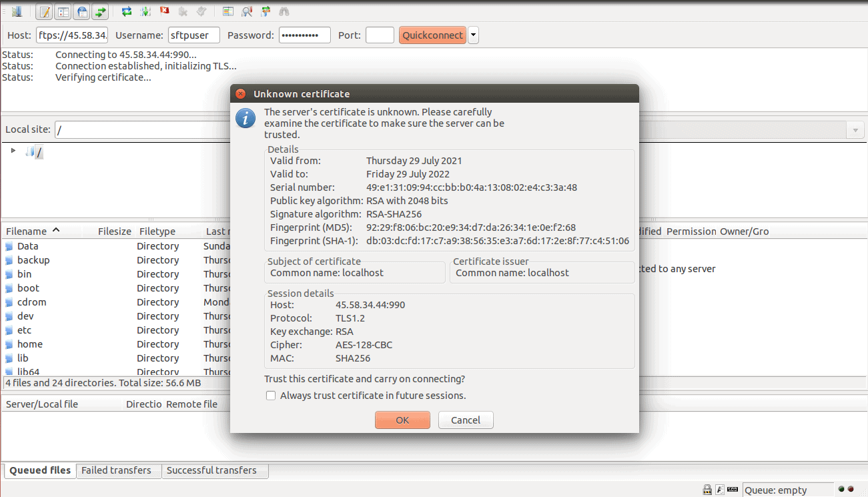Enable Always trust certificate in future sessions
This screenshot has height=497, width=868.
coord(271,396)
